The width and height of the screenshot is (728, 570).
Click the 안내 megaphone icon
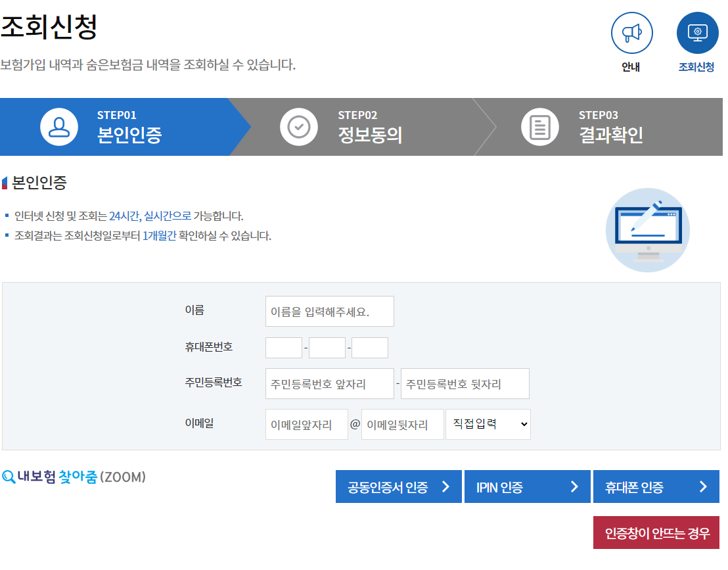pos(631,33)
